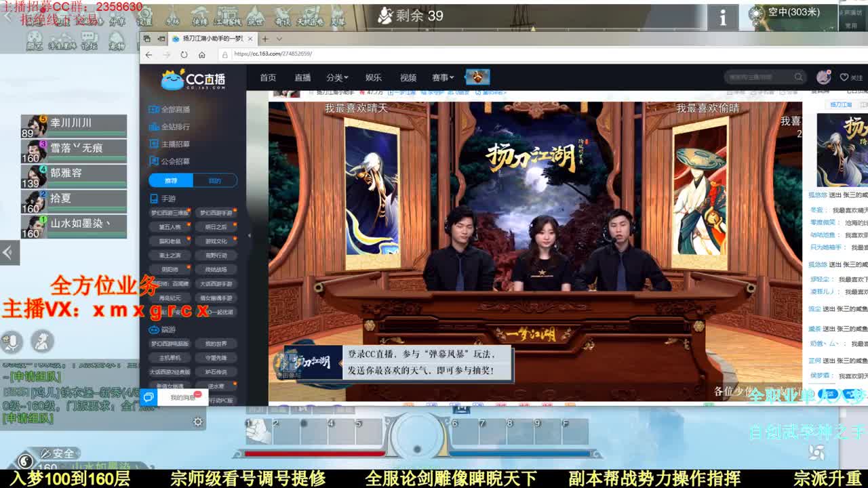Open the 明日之后 game tag
The height and width of the screenshot is (488, 868).
[216, 227]
